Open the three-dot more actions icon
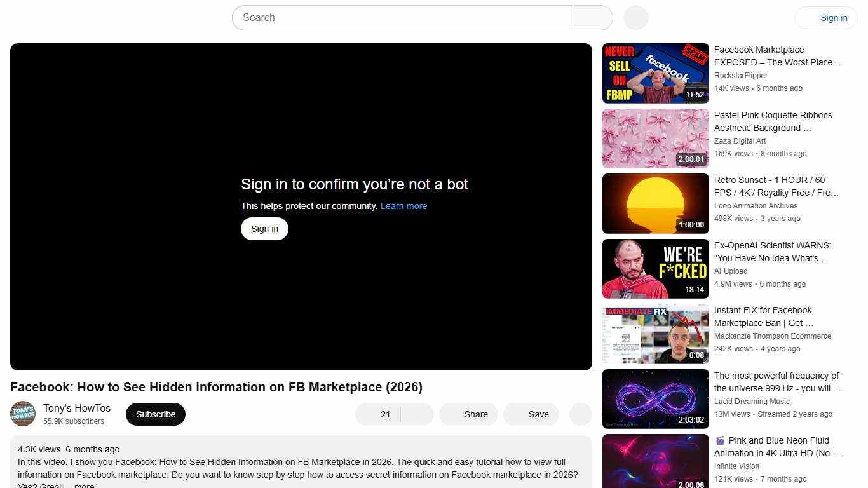 tap(580, 414)
